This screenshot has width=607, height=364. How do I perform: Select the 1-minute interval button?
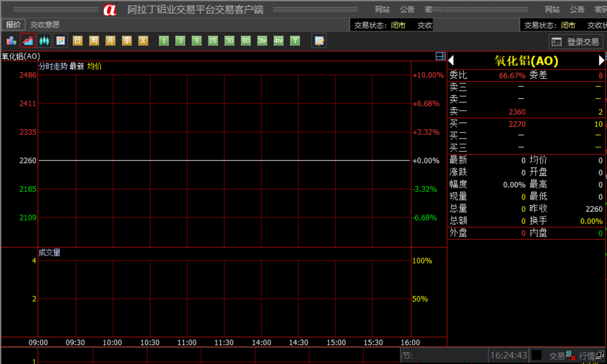coord(164,41)
